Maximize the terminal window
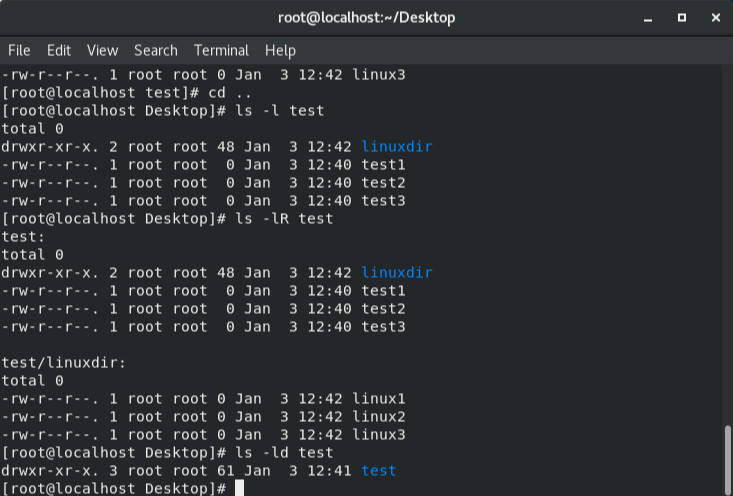 (x=682, y=18)
